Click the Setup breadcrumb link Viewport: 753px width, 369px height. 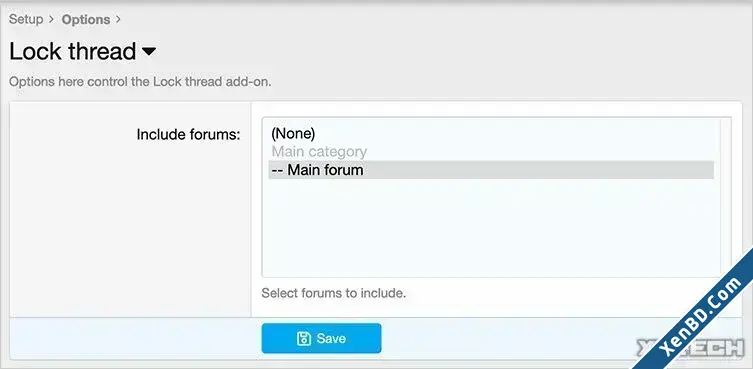pos(26,19)
